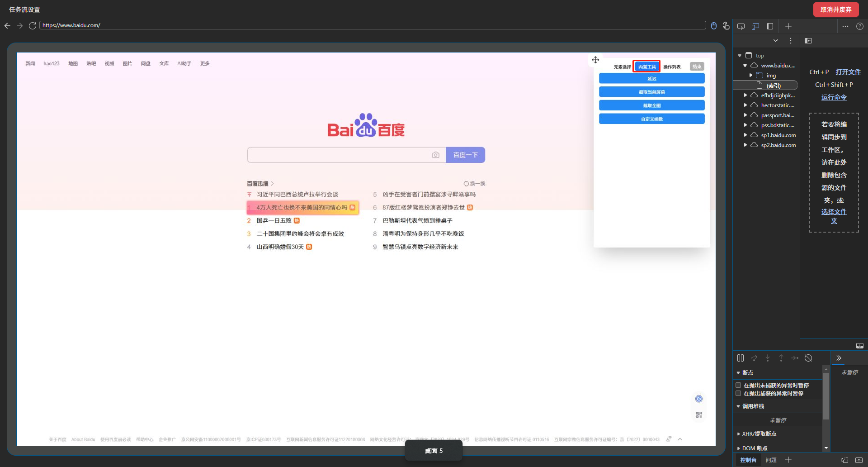Toggle the hide navigator panel icon
Screen dimensions: 868x467
[x=808, y=41]
